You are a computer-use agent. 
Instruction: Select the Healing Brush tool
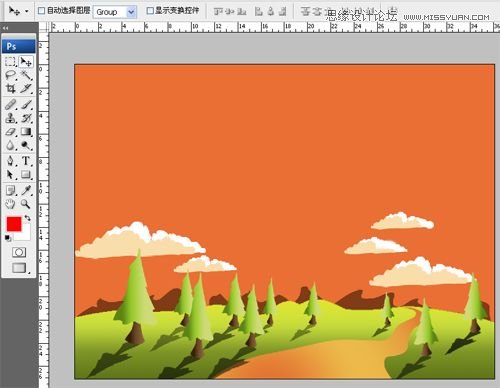coord(11,104)
